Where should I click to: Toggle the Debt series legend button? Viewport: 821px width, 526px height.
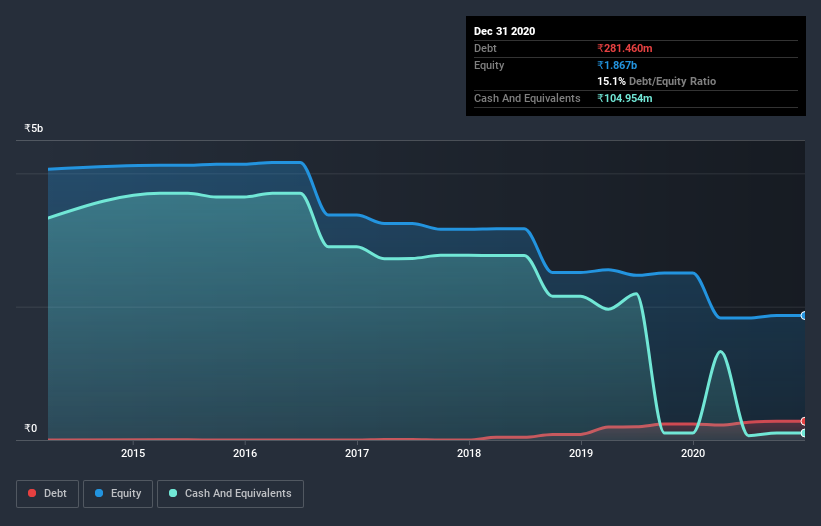click(48, 494)
